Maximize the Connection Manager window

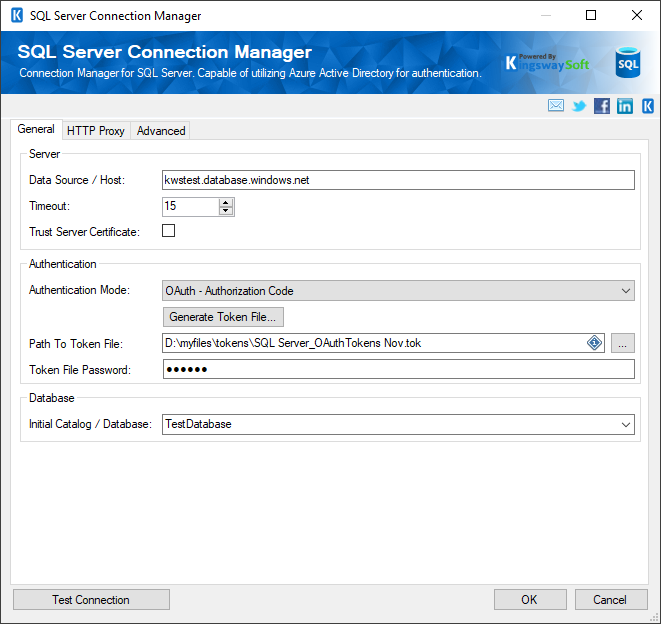591,16
